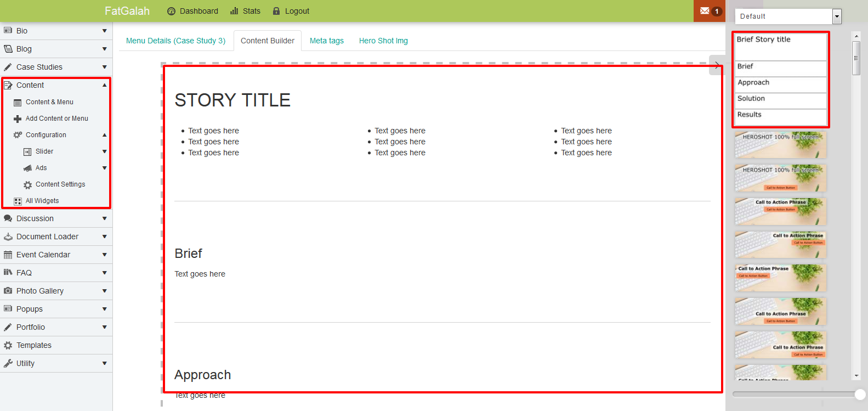Select the Content Builder tab
The width and height of the screenshot is (868, 411).
(268, 41)
